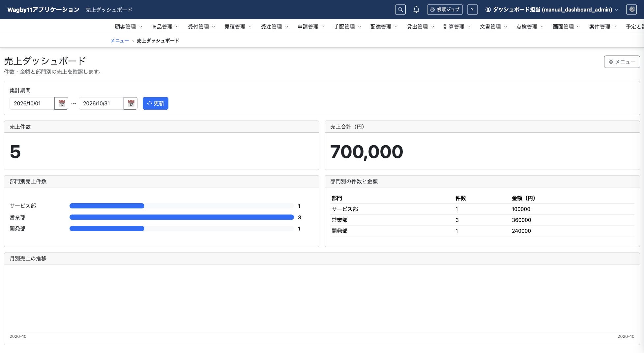Expand the 受付管理 menu
The image size is (644, 353).
(201, 27)
